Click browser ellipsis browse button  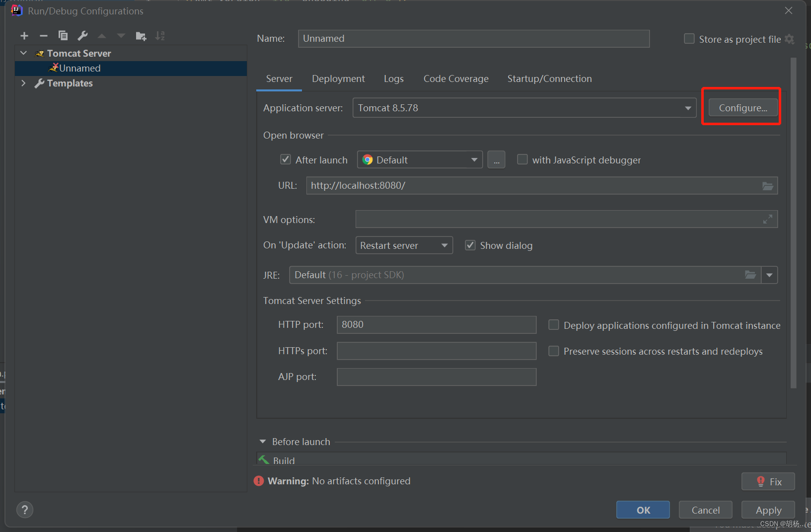coord(496,159)
